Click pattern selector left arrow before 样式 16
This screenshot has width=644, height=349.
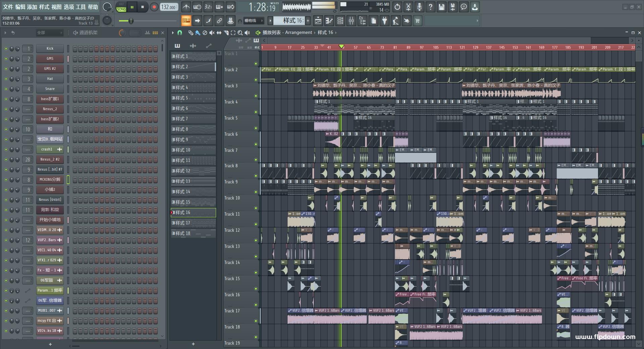pos(270,21)
